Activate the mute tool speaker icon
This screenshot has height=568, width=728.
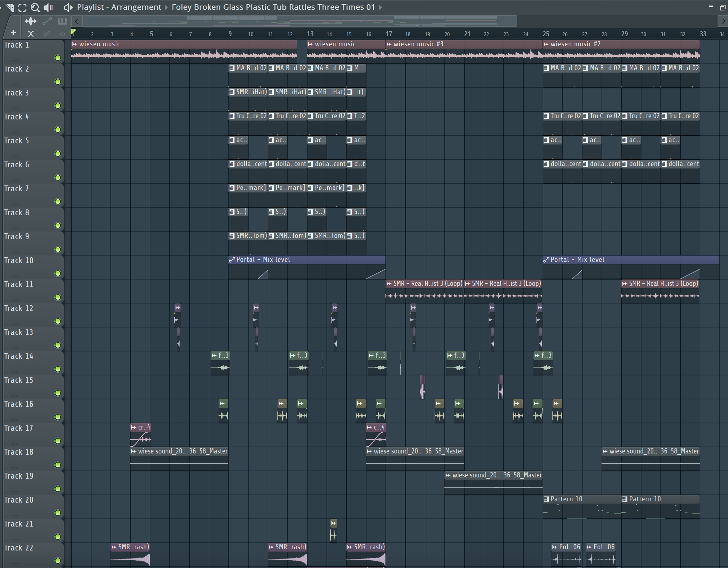point(48,7)
